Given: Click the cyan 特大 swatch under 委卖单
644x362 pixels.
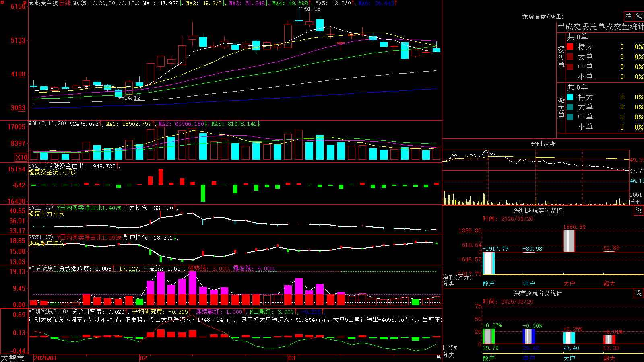Looking at the screenshot, I should (570, 97).
